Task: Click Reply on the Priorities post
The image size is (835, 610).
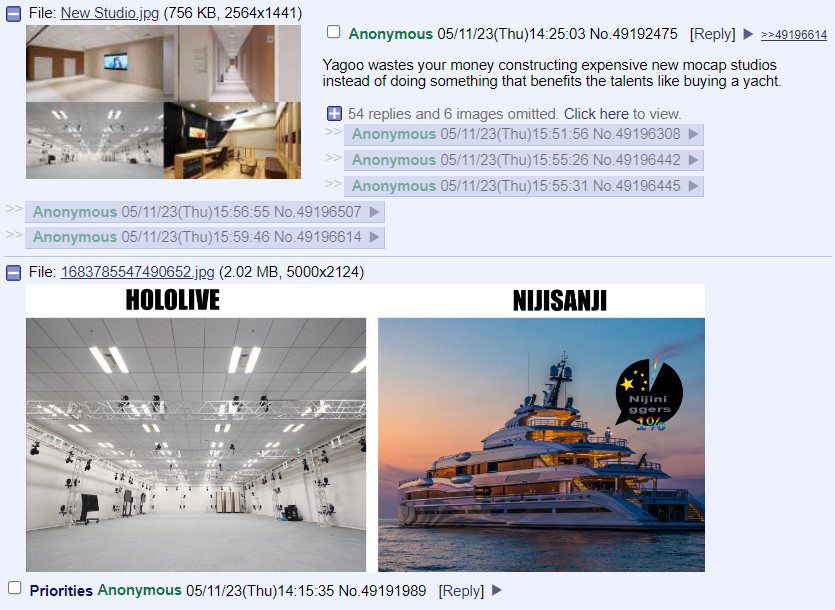Action: click(x=461, y=591)
